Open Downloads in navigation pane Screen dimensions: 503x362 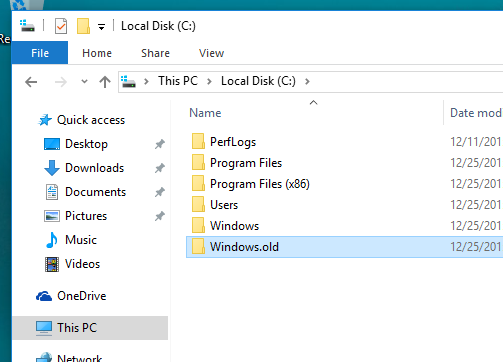[94, 168]
